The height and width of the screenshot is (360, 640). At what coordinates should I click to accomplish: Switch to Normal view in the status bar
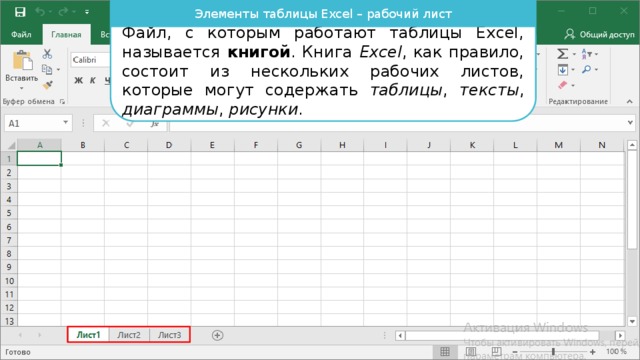click(445, 351)
